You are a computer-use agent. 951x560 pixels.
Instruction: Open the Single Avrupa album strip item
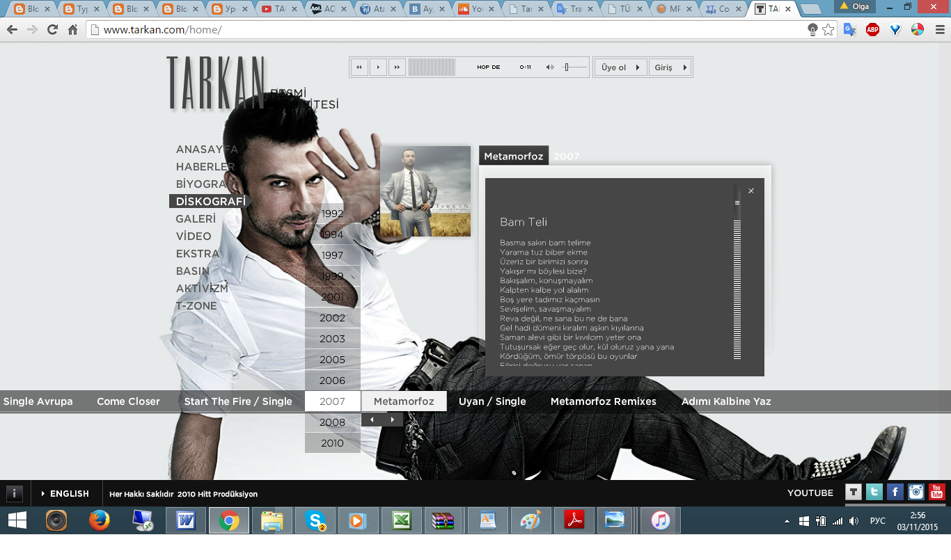point(38,401)
